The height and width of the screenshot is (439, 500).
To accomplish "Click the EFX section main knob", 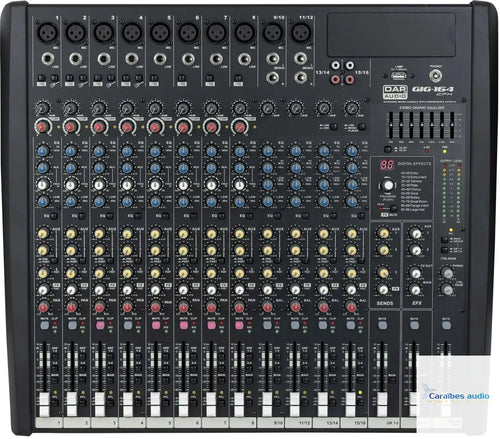I will (x=415, y=290).
